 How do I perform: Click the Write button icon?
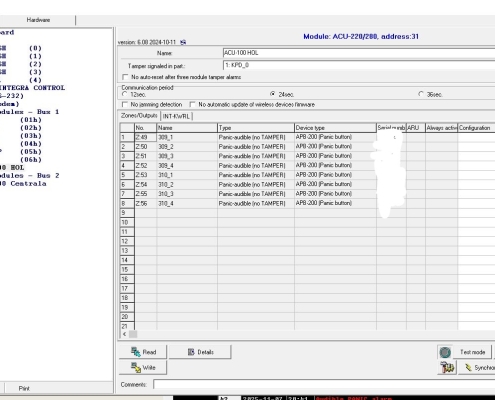136,367
